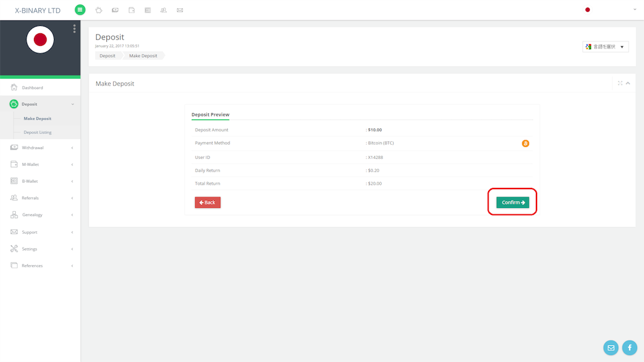The width and height of the screenshot is (644, 362).
Task: Open the referrals people icon in top bar
Action: pos(164,10)
